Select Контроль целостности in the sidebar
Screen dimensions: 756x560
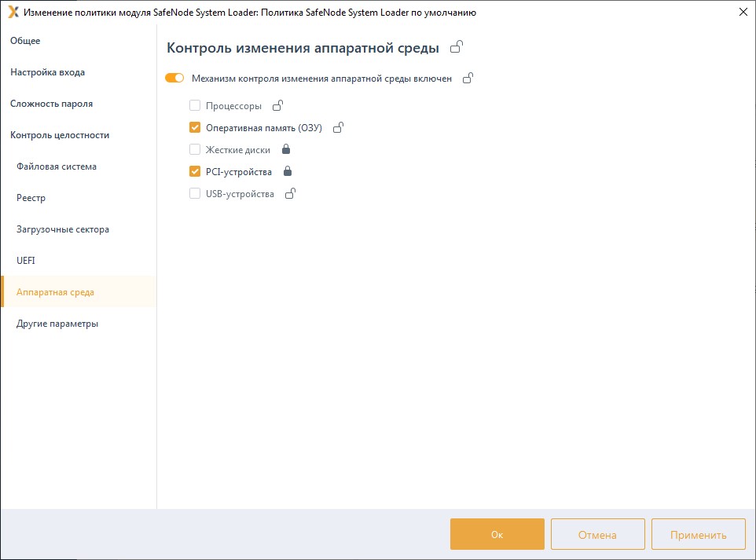click(78, 135)
